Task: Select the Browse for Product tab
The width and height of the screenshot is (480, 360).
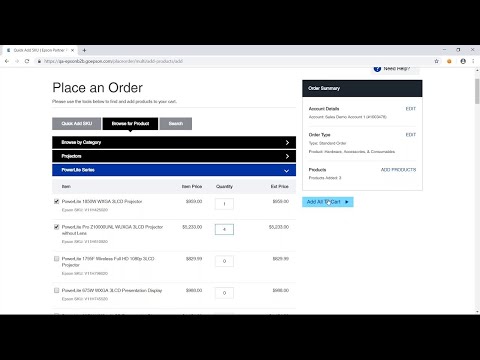Action: coord(130,124)
